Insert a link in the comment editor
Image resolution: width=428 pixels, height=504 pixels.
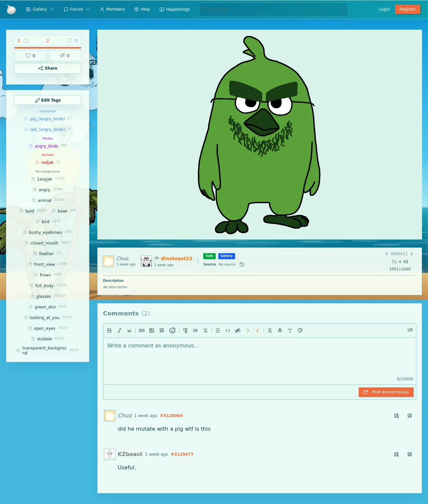[x=142, y=330]
